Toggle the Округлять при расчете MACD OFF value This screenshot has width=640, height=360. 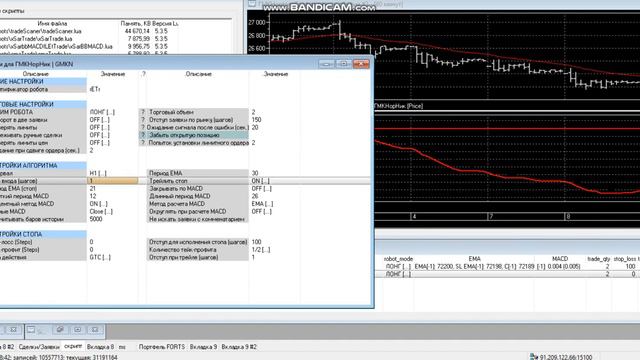point(262,211)
